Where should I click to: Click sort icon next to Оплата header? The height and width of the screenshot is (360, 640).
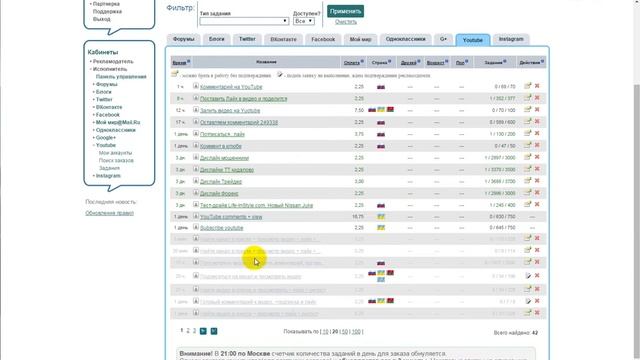point(362,62)
